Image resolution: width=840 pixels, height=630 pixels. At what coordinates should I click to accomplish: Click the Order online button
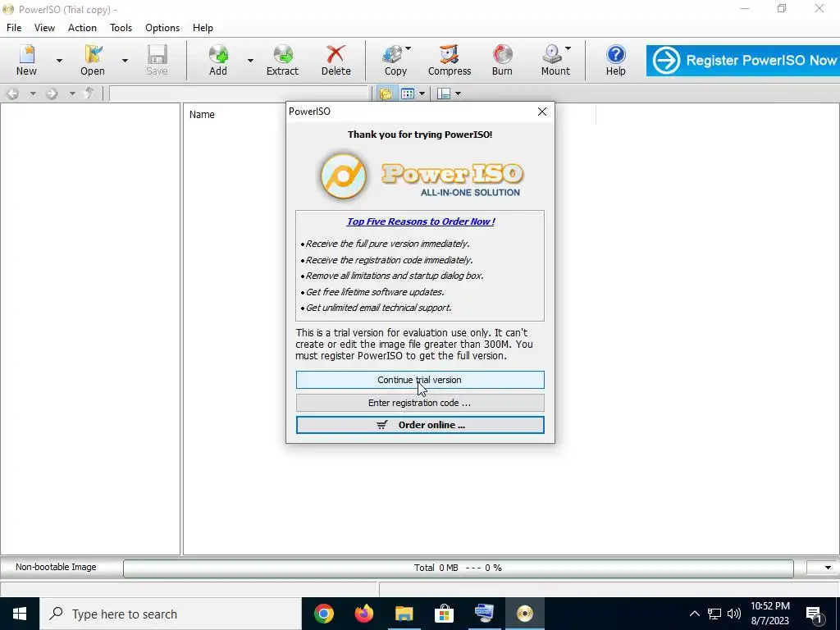tap(420, 425)
